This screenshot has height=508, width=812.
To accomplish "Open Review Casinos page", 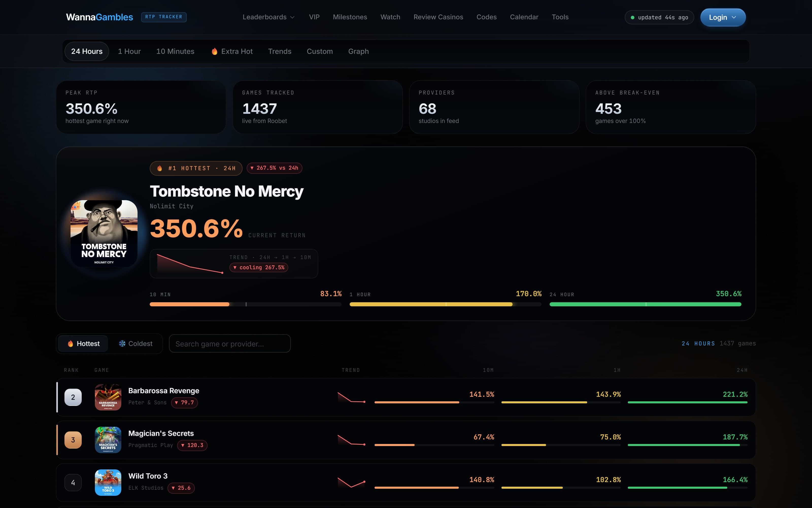I will click(x=438, y=17).
